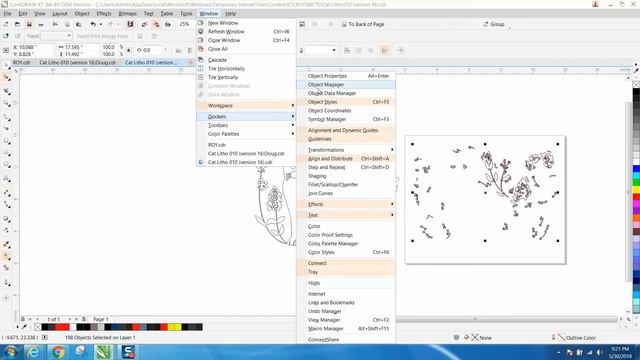Choose Color Styles in Dockers list
Screen dimensions: 640x360
pos(346,252)
